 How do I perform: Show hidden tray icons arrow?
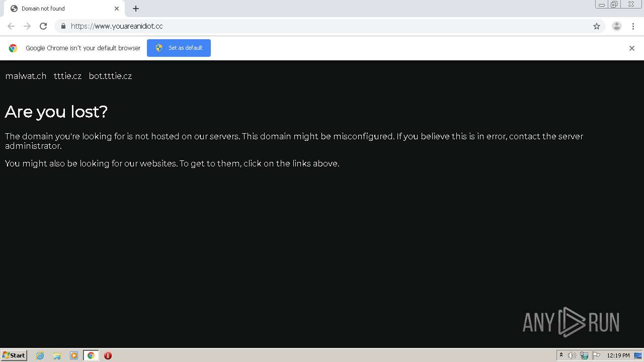(561, 355)
